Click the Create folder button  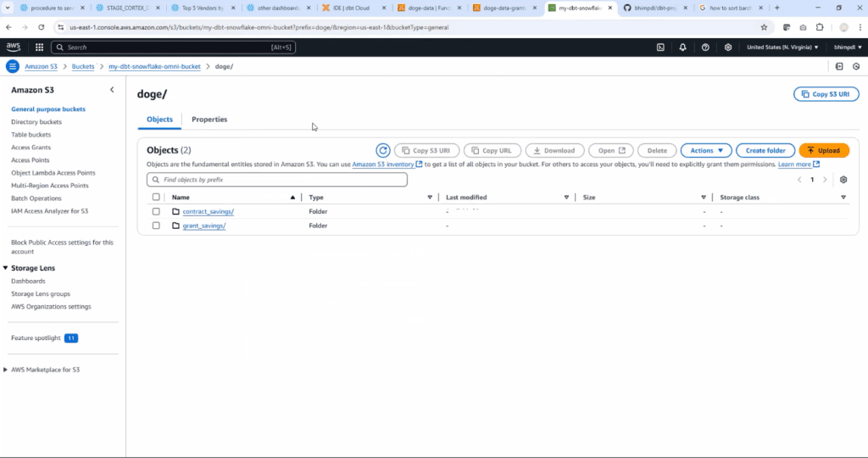[765, 150]
